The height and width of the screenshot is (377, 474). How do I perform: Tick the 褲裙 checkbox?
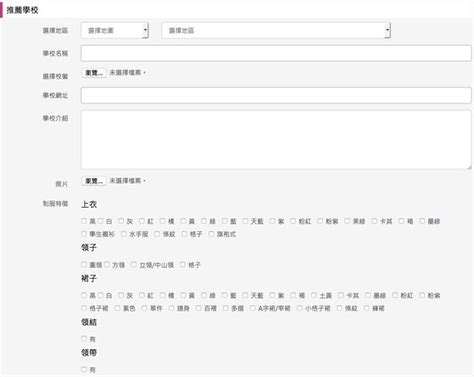pos(367,308)
